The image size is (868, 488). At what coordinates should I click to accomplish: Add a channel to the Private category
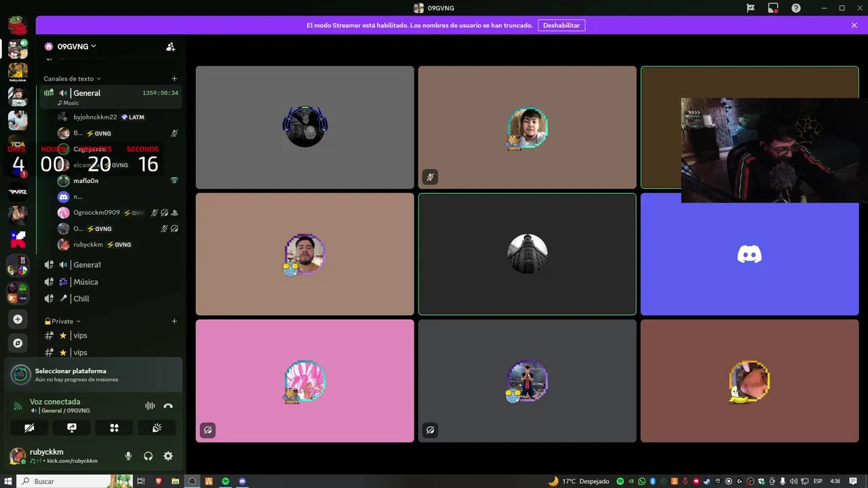pyautogui.click(x=174, y=321)
